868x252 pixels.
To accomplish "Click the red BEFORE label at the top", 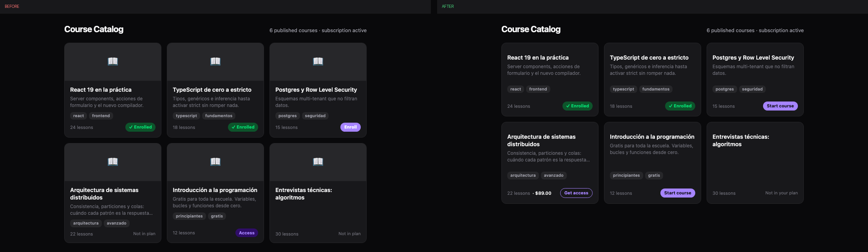I will point(12,6).
